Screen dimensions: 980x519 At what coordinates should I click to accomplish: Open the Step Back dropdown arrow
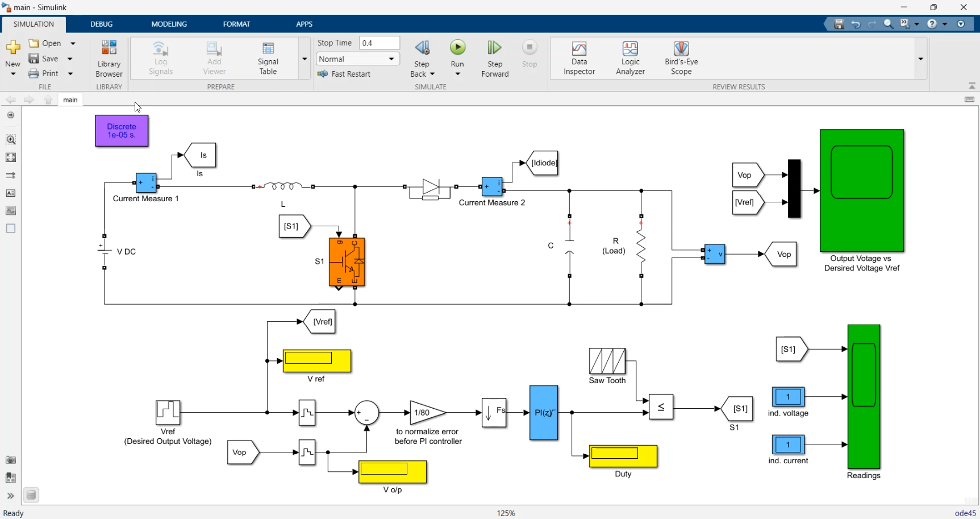[x=432, y=74]
